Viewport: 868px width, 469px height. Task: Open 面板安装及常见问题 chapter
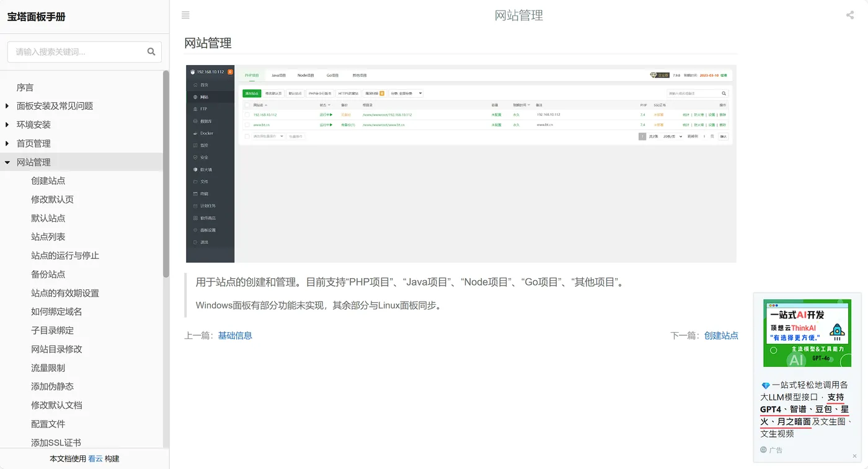tap(55, 106)
